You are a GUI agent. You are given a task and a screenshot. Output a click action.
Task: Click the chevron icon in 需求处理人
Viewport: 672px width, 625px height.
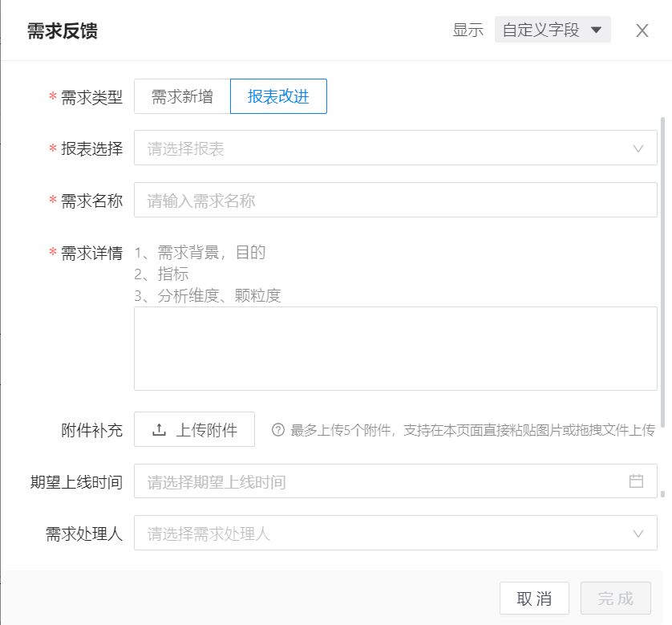(x=638, y=534)
